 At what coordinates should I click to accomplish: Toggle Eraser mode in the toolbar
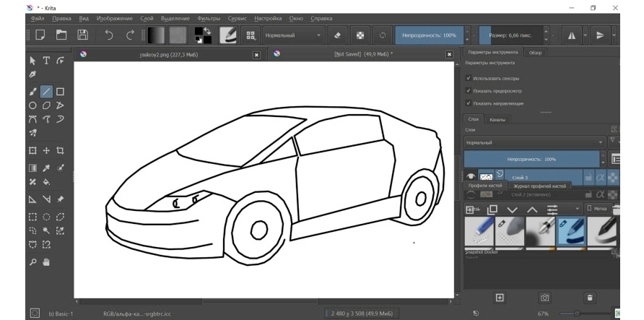(x=337, y=35)
